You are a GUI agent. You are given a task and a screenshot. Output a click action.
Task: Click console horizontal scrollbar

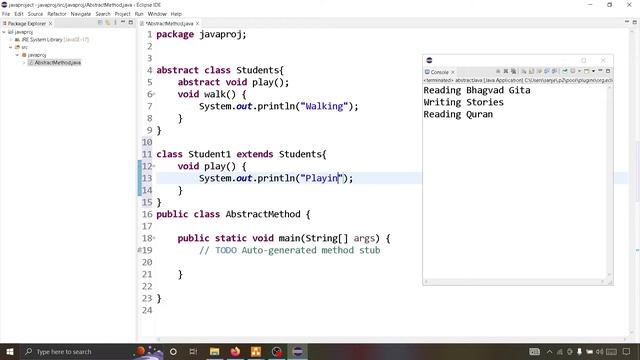pyautogui.click(x=515, y=282)
